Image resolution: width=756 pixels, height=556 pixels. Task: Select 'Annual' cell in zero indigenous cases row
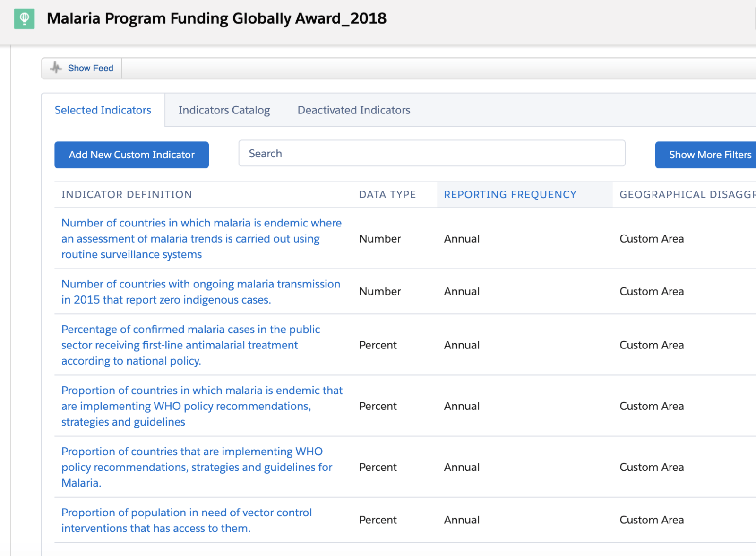[462, 292]
